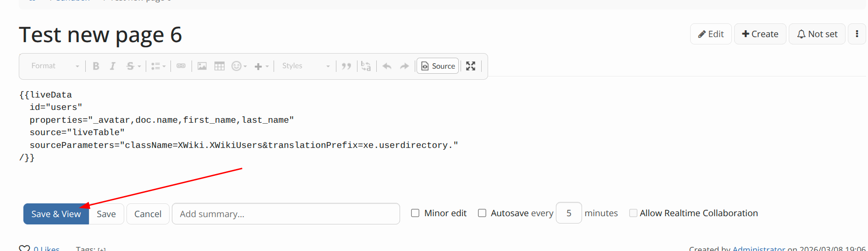The width and height of the screenshot is (868, 251).
Task: Click the Bold formatting icon
Action: pos(96,66)
